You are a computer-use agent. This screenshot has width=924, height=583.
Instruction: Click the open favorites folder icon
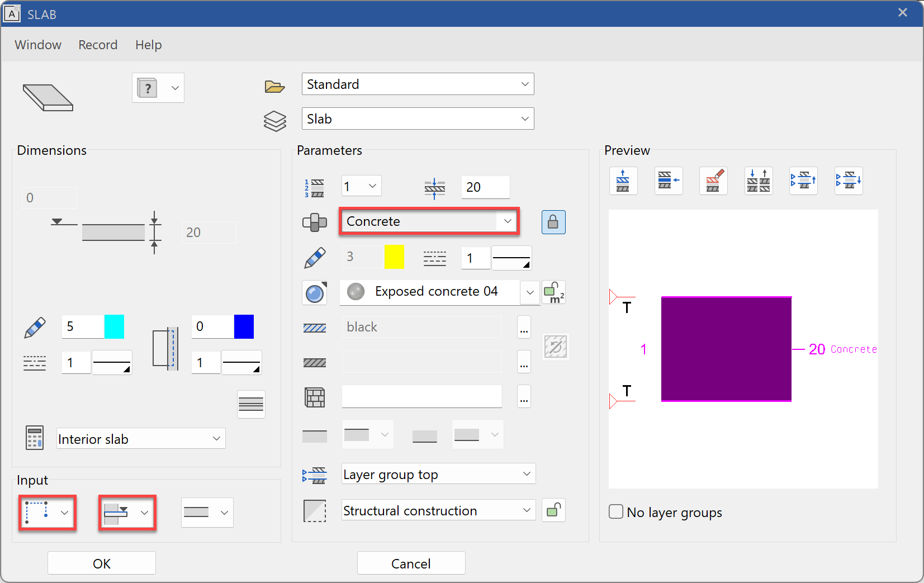274,86
